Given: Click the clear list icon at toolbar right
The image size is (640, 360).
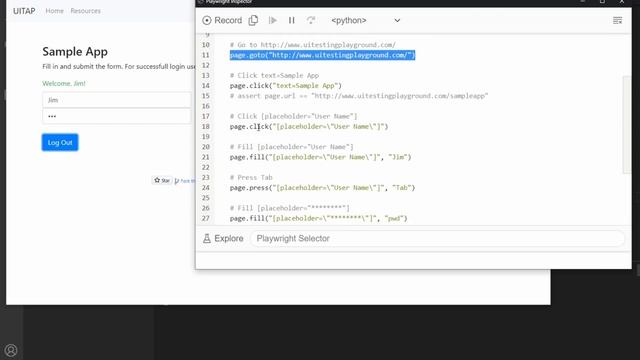Looking at the screenshot, I should click(x=618, y=20).
